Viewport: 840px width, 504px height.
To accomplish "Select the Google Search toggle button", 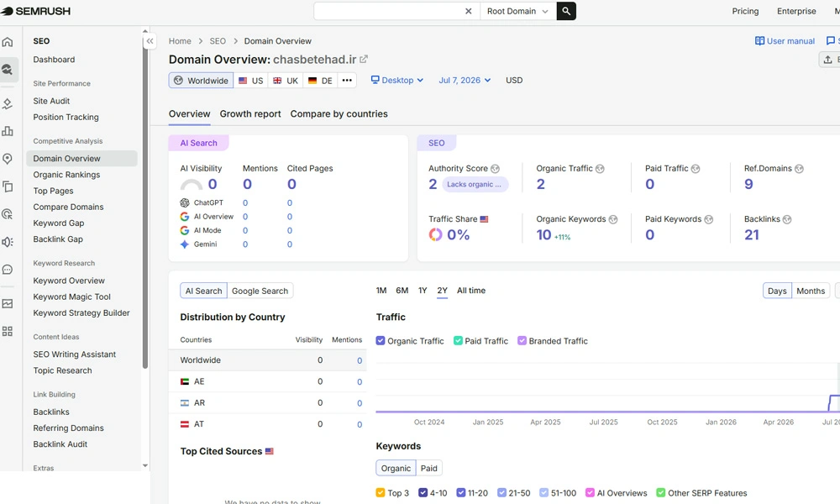I will pos(260,291).
